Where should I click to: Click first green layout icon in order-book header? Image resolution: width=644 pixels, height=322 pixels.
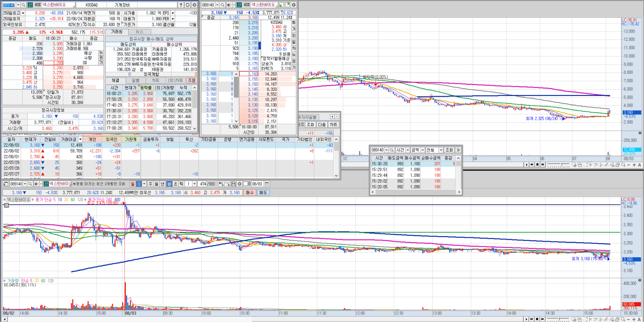[x=282, y=5]
